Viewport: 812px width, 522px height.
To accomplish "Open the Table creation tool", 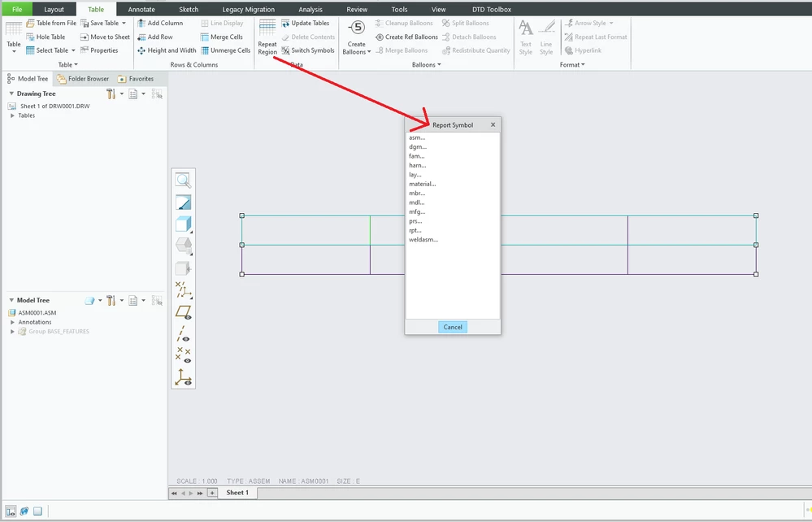I will (14, 37).
